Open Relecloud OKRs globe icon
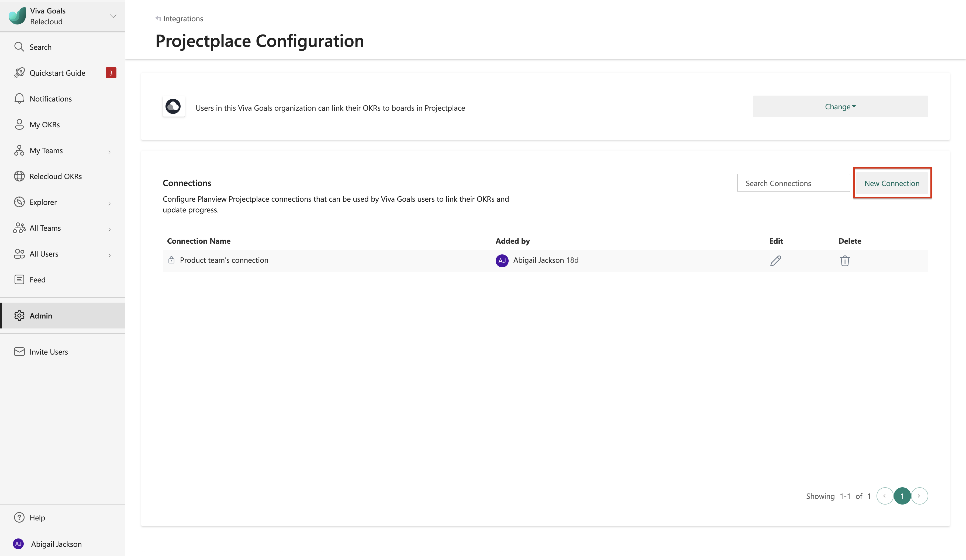 pos(19,176)
